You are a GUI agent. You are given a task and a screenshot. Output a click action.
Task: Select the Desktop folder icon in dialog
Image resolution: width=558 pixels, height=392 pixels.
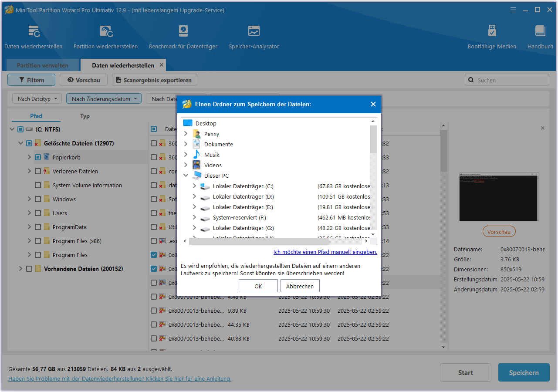[188, 123]
